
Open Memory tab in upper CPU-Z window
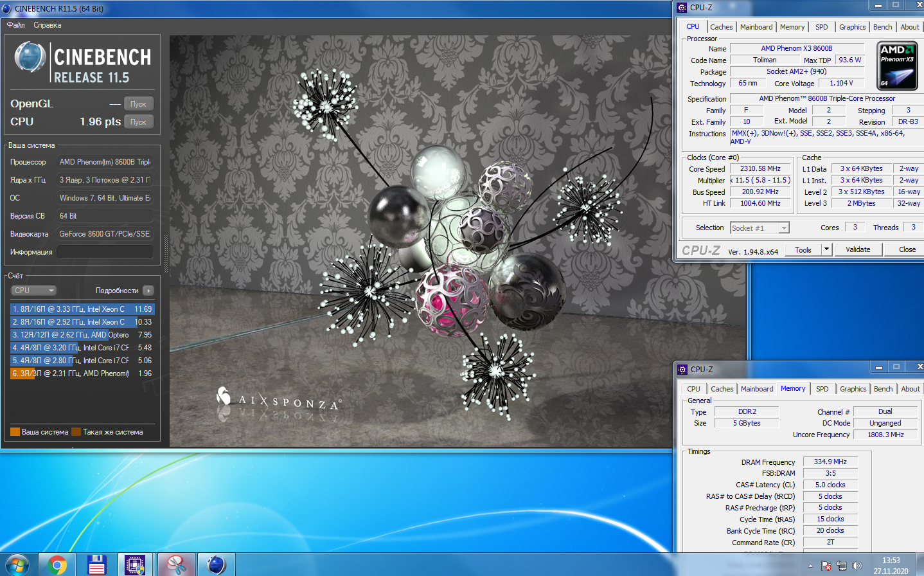792,27
